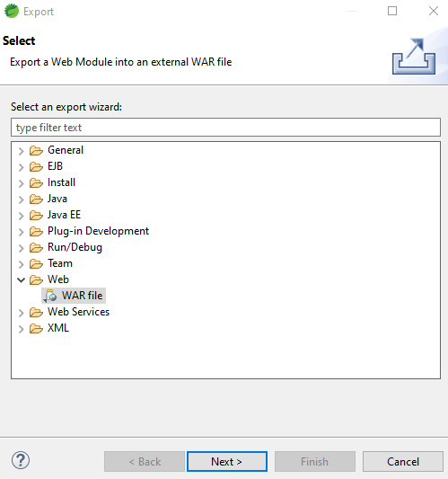Viewport: 448px width, 479px height.
Task: Click the Cancel button
Action: (403, 462)
